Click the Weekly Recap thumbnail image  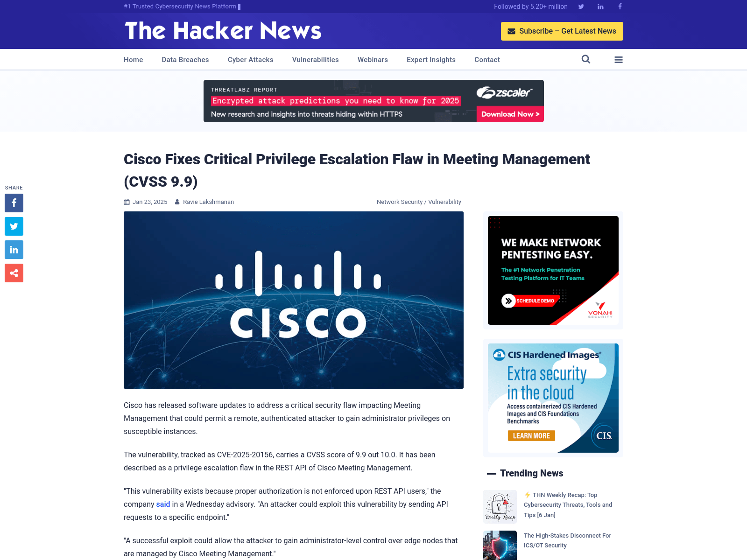[500, 507]
